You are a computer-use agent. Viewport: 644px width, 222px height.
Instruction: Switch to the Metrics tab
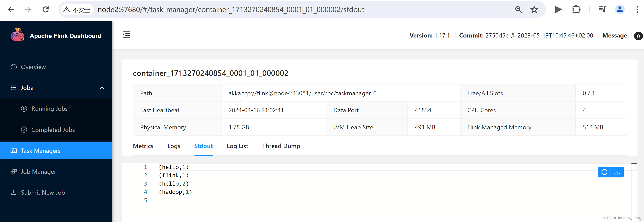pos(143,146)
